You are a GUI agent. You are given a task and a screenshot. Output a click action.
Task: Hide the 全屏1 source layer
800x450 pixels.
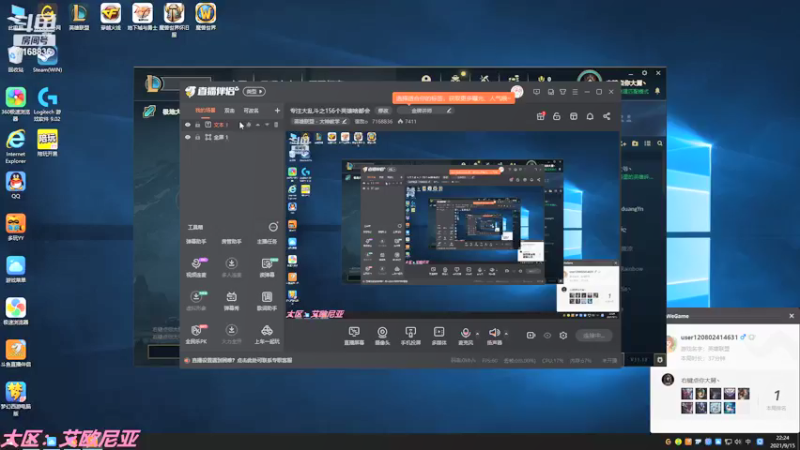[x=188, y=137]
